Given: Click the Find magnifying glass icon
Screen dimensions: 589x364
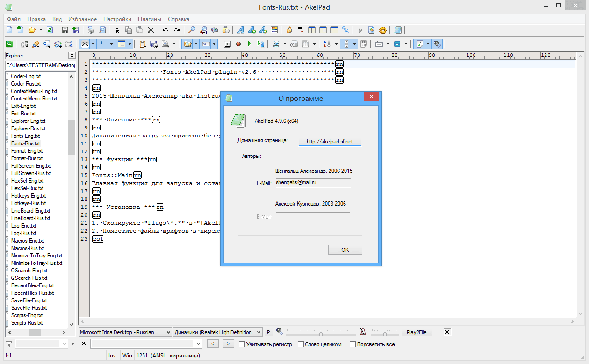Looking at the screenshot, I should pos(192,30).
